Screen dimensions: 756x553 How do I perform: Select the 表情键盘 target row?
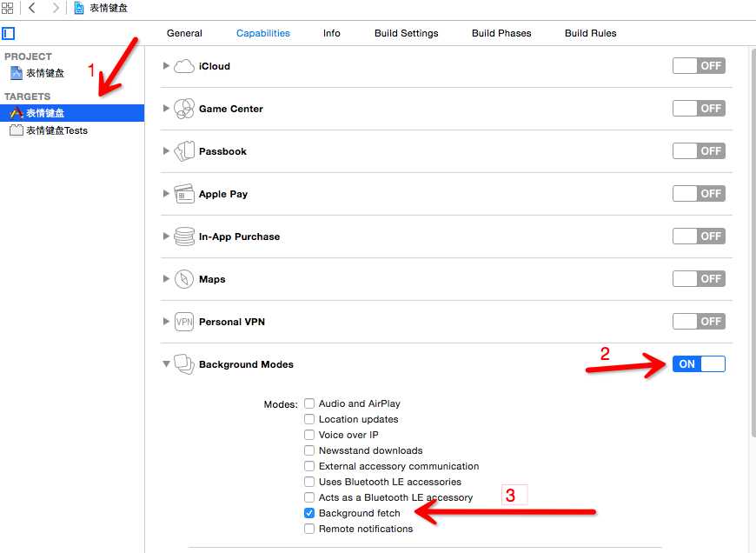[72, 113]
